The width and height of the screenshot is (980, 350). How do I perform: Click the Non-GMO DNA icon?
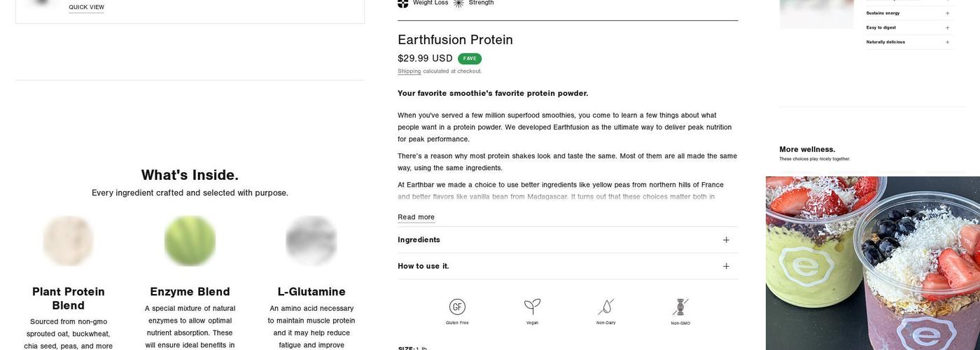coord(680,307)
